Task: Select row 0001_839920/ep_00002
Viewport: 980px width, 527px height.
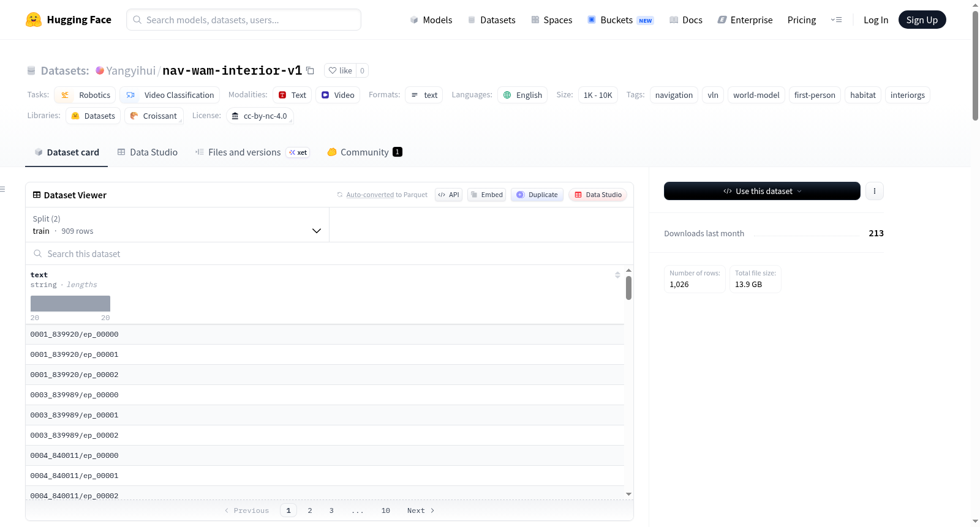Action: [x=325, y=375]
